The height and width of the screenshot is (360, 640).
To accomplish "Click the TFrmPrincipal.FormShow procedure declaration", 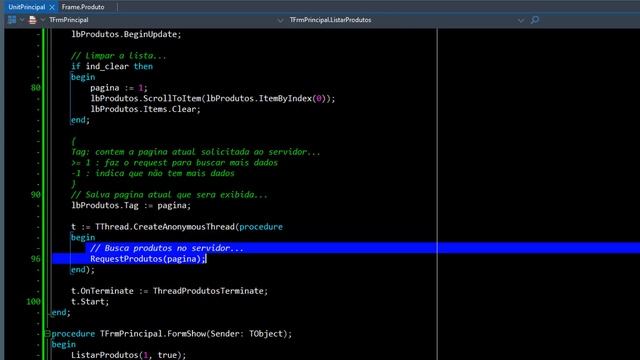I will (172, 333).
